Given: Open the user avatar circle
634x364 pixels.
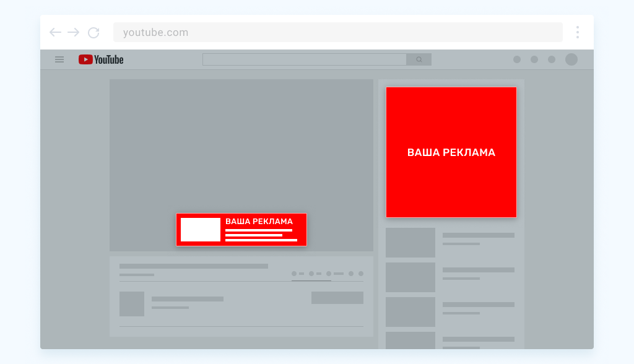Looking at the screenshot, I should point(571,59).
